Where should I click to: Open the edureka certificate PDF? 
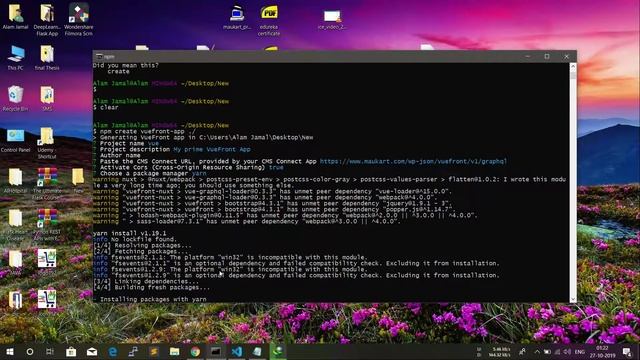(269, 20)
